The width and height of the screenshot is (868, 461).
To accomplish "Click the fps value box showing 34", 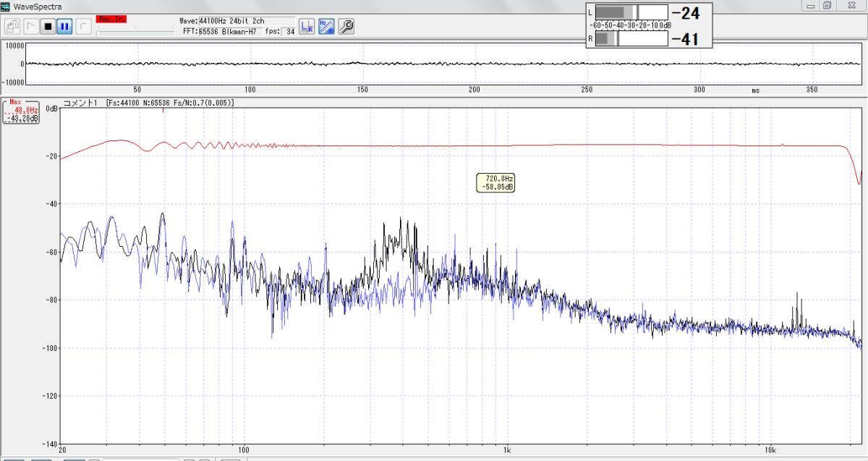I will pos(289,31).
